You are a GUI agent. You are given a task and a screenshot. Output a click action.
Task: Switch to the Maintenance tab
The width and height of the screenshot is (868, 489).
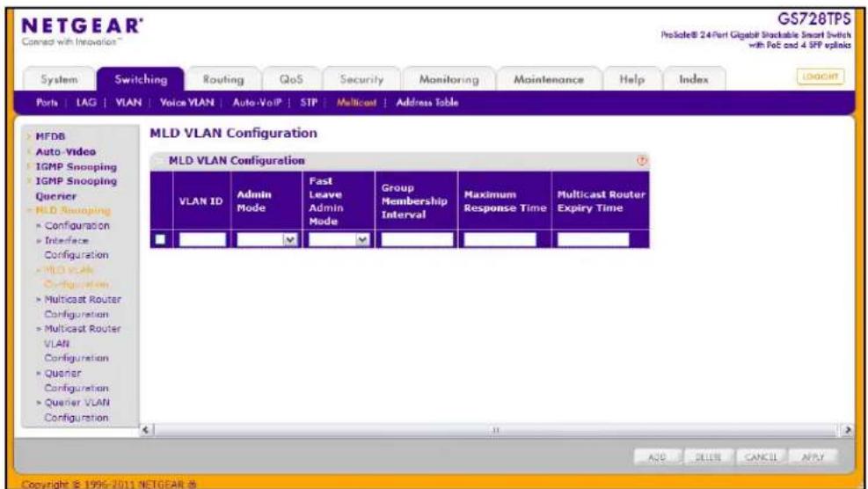tap(549, 79)
